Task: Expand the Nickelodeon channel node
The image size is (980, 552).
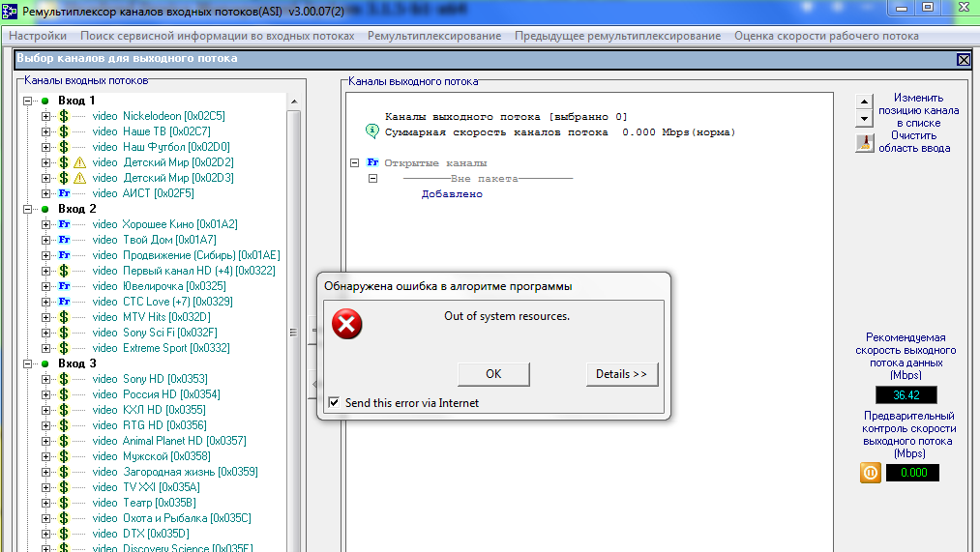Action: tap(45, 116)
